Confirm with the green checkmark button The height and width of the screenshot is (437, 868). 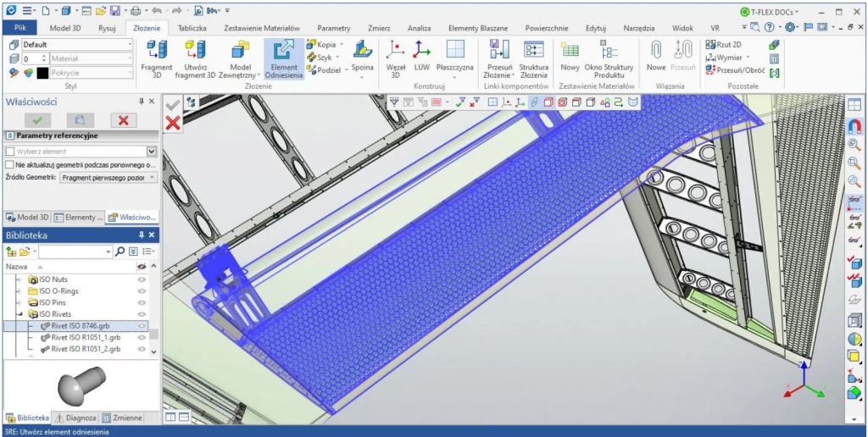(36, 120)
